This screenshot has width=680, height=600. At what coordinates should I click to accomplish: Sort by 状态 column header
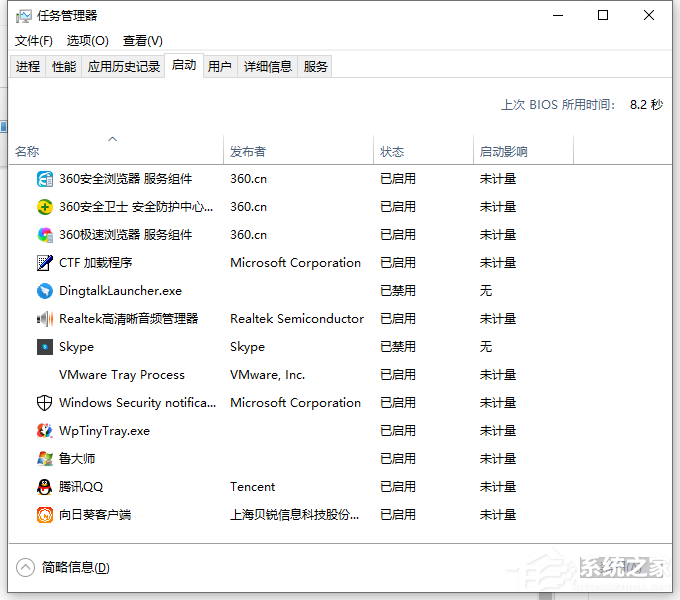point(392,152)
